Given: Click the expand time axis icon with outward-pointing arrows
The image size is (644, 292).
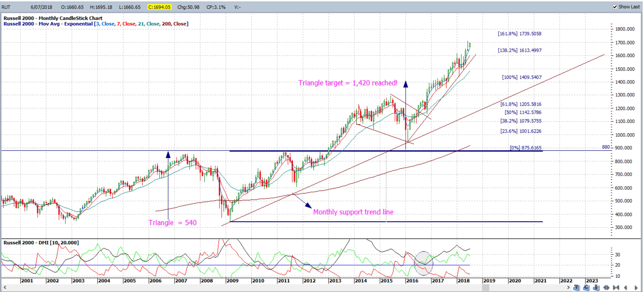Looking at the screenshot, I should 606,288.
